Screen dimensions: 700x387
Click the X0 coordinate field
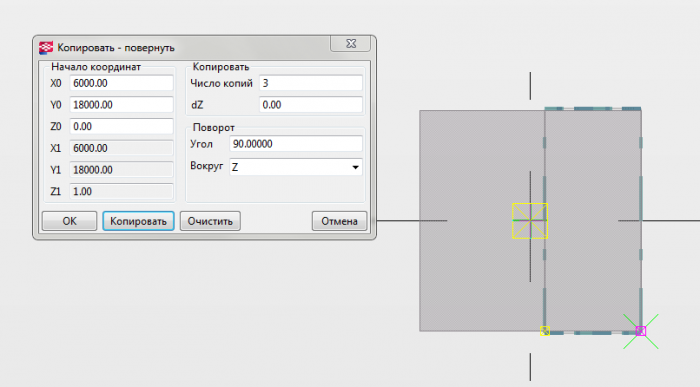(121, 83)
